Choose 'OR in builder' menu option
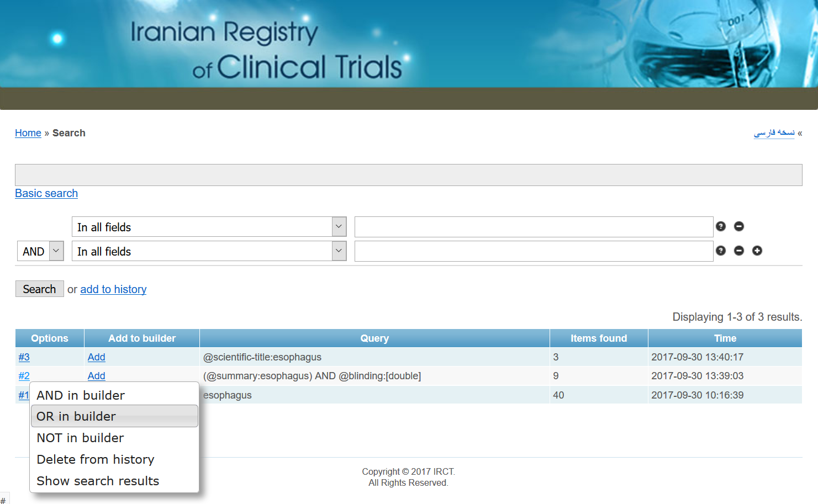This screenshot has width=818, height=504. (76, 416)
